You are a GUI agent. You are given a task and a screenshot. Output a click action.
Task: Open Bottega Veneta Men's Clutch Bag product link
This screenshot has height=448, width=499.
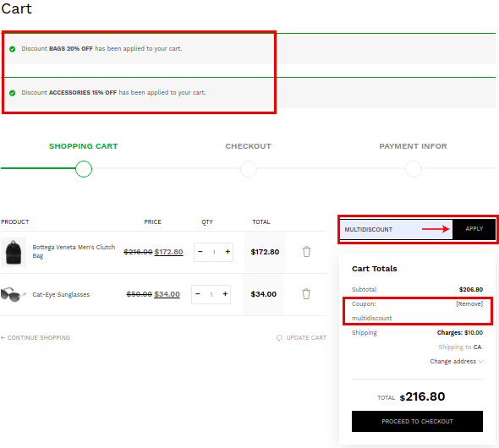click(74, 251)
